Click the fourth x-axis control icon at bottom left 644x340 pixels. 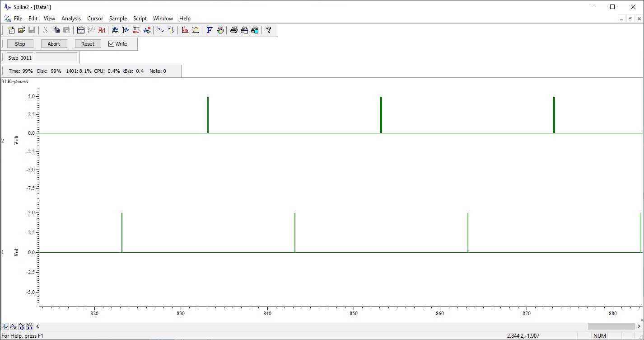point(30,326)
